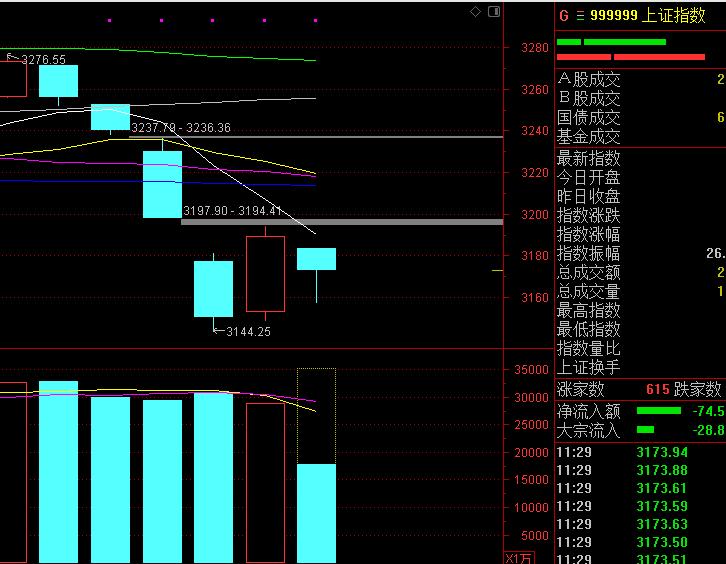
Task: Select the 总成交量 field
Action: (x=640, y=291)
